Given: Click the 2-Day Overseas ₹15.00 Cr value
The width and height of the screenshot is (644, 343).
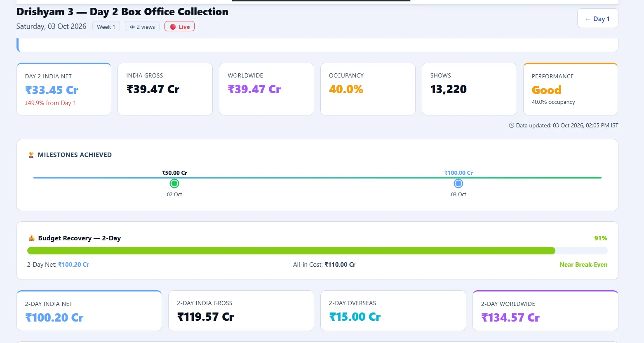Looking at the screenshot, I should coord(355,317).
